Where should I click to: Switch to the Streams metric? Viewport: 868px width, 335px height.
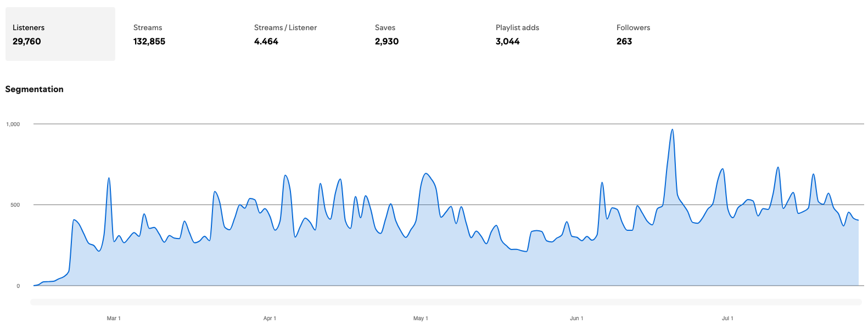click(181, 34)
